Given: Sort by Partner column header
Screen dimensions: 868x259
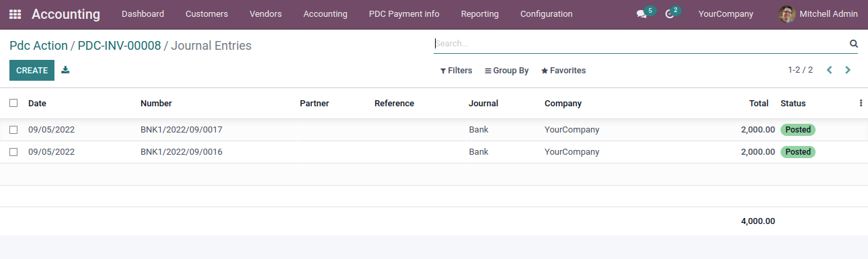Looking at the screenshot, I should (314, 104).
